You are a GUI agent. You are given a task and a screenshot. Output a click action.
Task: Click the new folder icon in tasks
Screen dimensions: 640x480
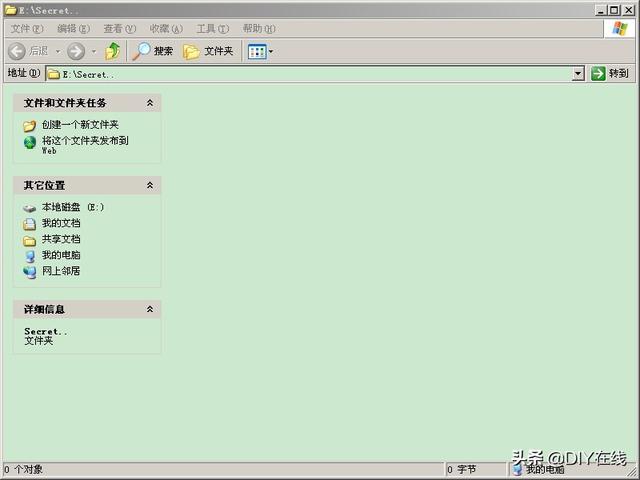click(29, 125)
